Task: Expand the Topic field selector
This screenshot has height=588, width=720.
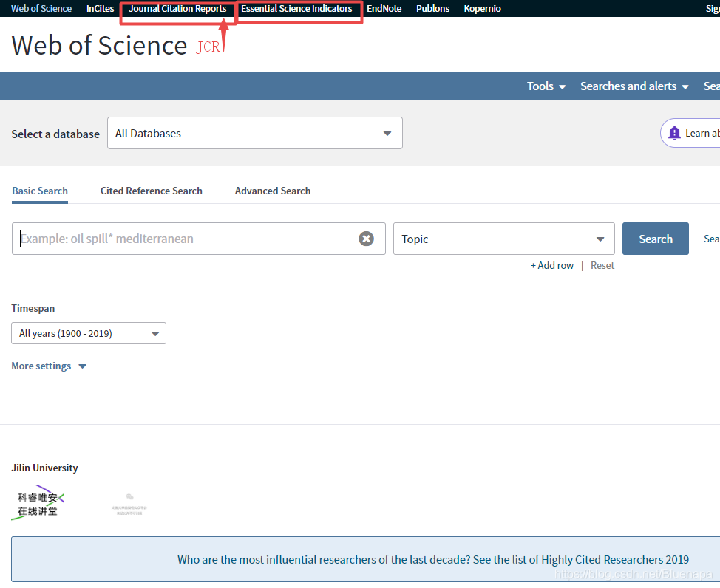Action: coord(503,239)
